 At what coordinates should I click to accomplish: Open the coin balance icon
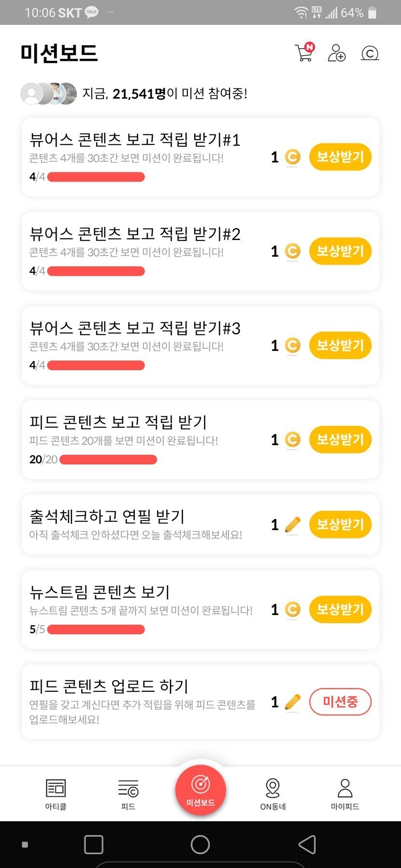(x=370, y=53)
